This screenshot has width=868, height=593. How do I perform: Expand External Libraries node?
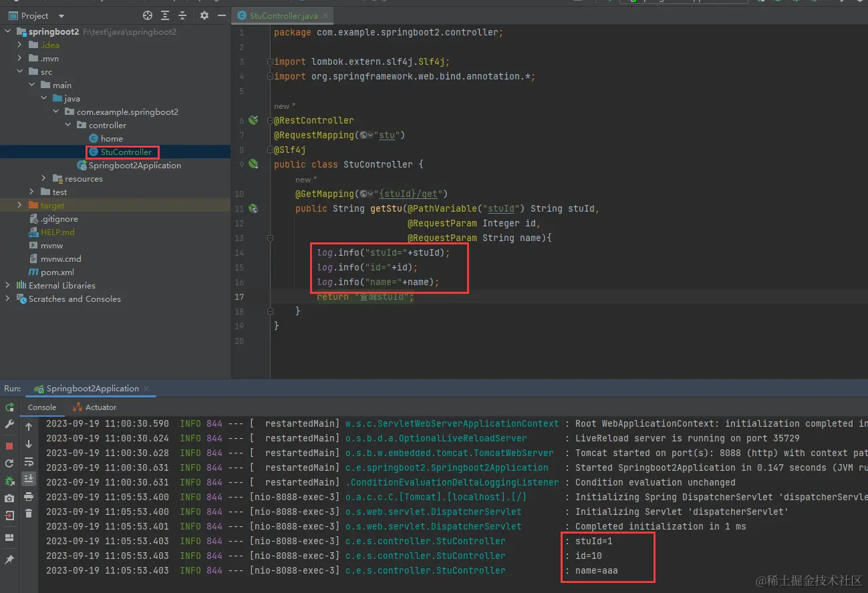pos(8,285)
